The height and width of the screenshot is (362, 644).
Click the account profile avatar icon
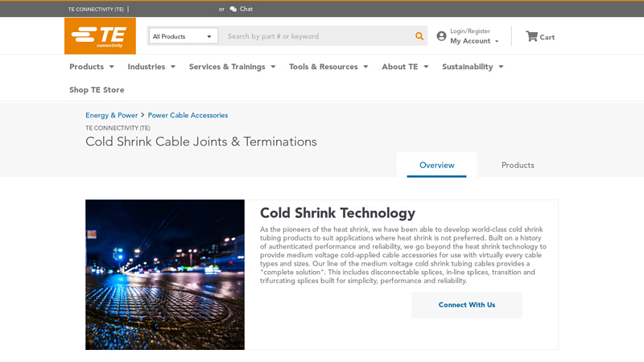pyautogui.click(x=441, y=36)
